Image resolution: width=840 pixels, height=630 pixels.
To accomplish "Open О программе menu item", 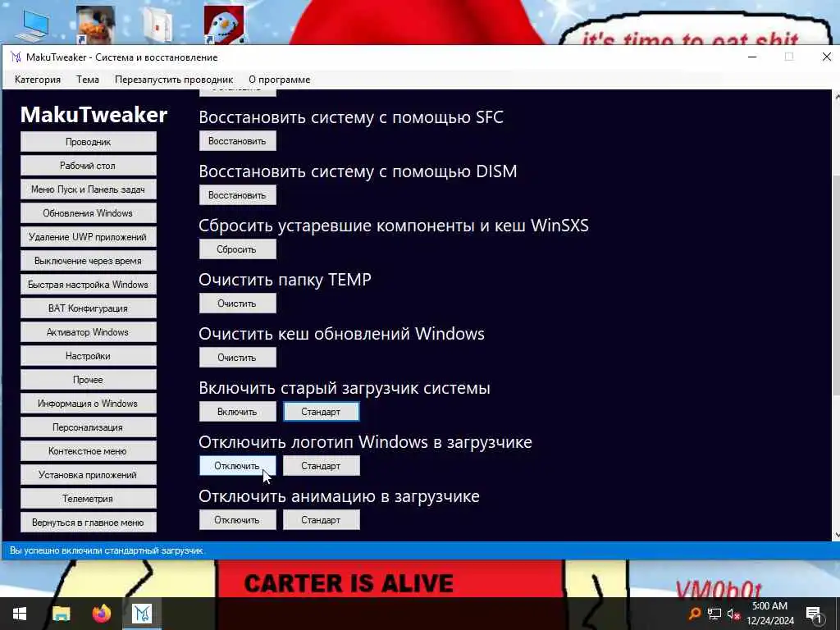I will coord(279,80).
